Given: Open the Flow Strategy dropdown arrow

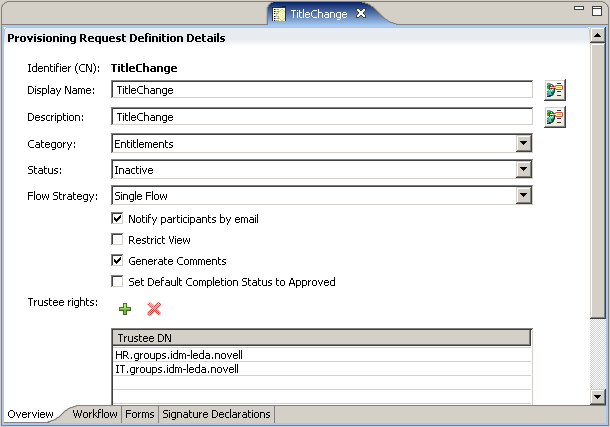Looking at the screenshot, I should pyautogui.click(x=524, y=196).
